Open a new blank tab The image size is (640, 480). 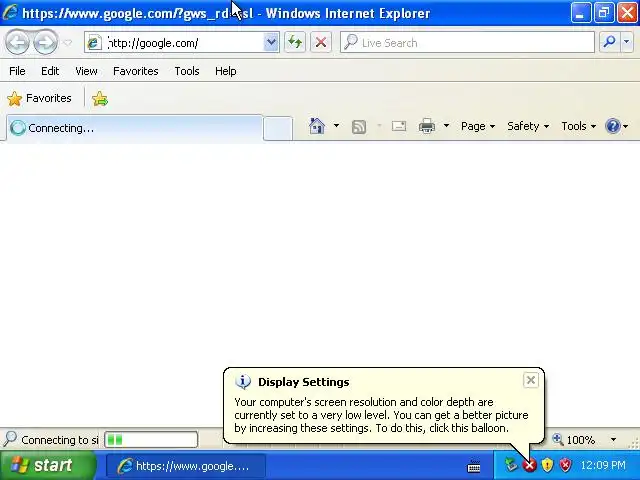(278, 129)
